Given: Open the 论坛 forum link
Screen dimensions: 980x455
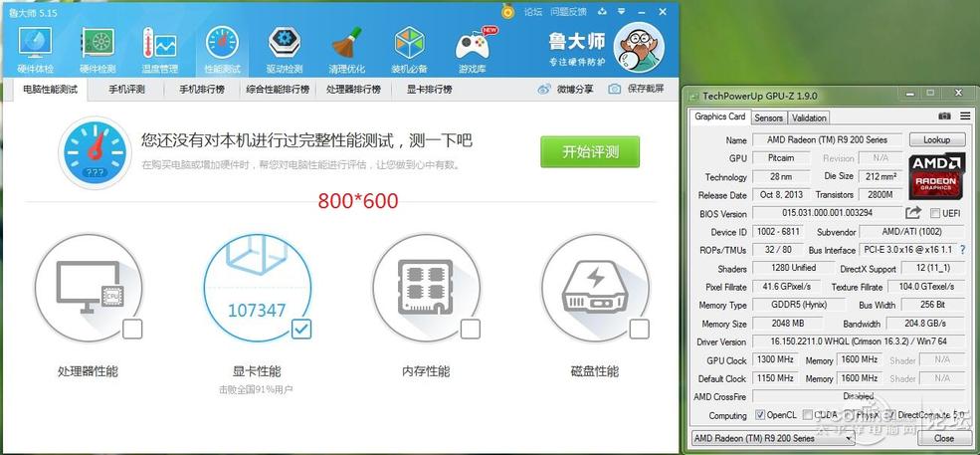Looking at the screenshot, I should point(532,11).
